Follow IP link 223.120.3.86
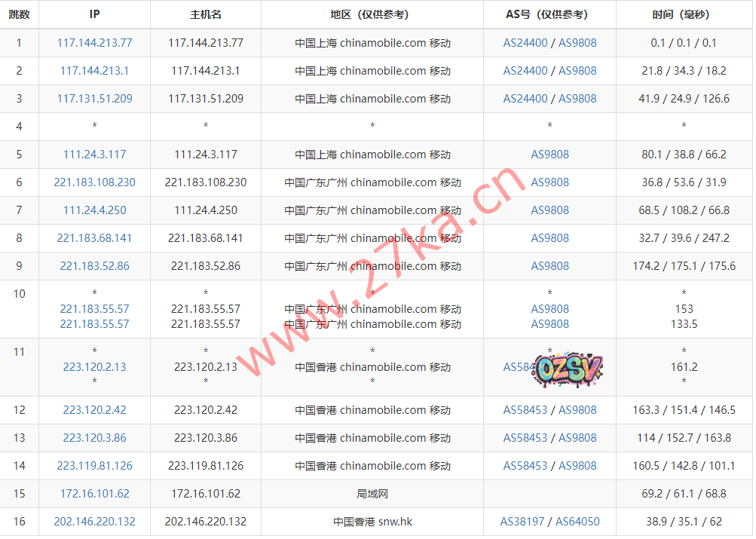 coord(94,438)
